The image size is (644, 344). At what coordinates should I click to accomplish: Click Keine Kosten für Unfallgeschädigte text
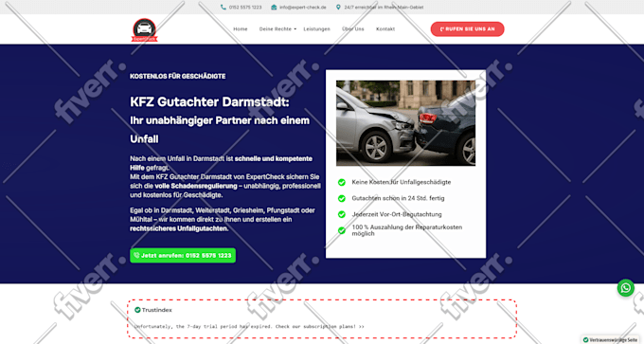point(402,182)
